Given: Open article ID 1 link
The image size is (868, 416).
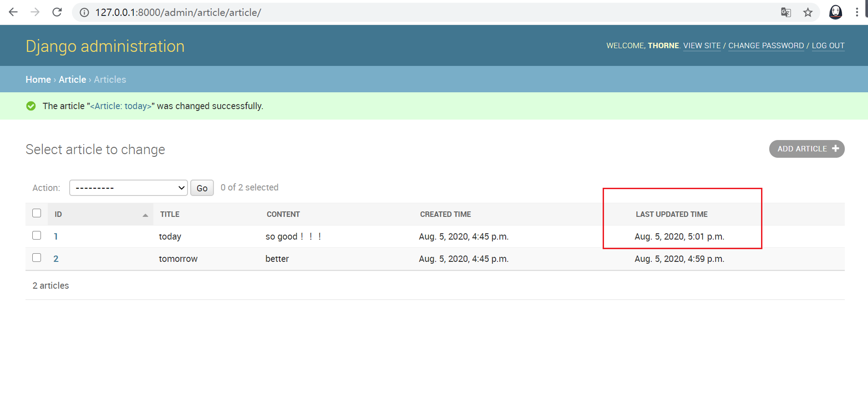Looking at the screenshot, I should point(56,236).
